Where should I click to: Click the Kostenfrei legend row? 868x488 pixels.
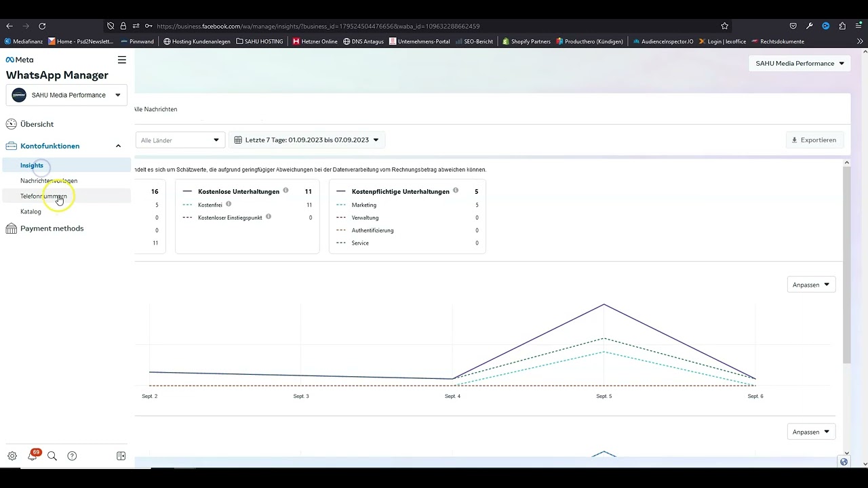click(248, 205)
